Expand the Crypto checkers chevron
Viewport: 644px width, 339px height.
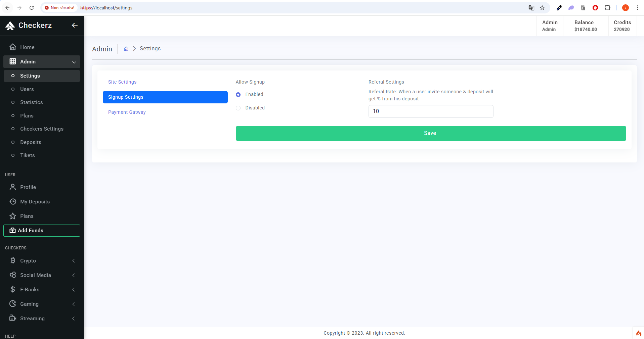tap(74, 261)
